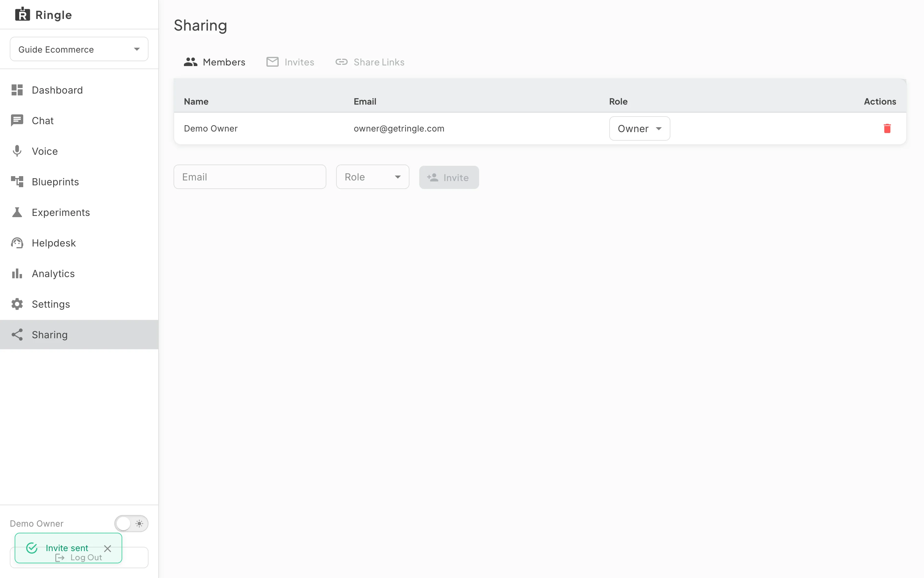
Task: Click the Demo Owner name cell
Action: tap(211, 128)
